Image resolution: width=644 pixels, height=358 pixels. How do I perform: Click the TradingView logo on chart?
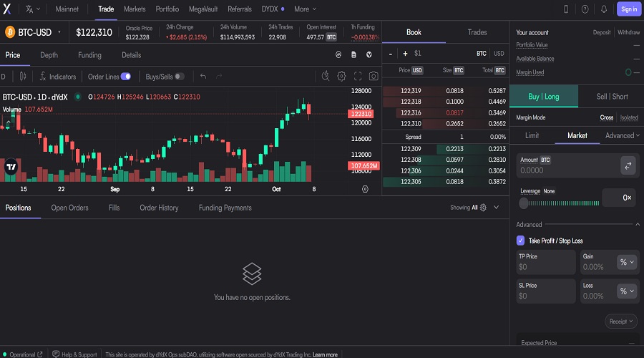(x=11, y=166)
